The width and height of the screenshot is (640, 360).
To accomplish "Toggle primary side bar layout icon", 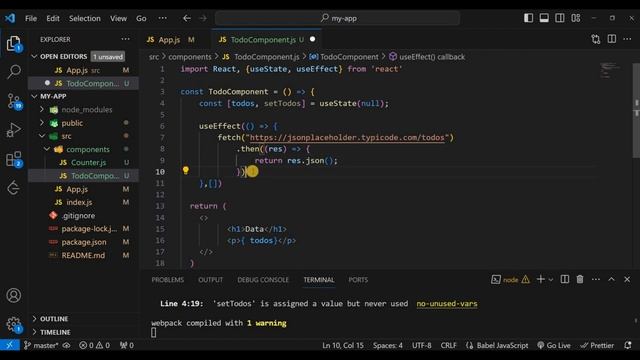I will click(528, 18).
